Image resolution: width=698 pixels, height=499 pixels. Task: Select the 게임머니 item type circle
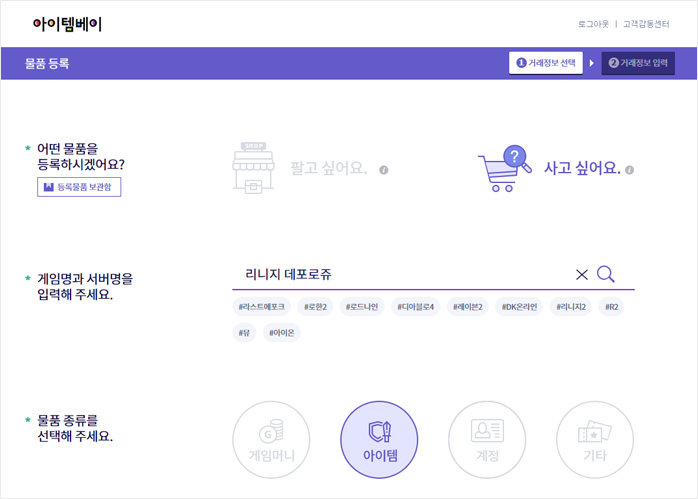coord(271,440)
